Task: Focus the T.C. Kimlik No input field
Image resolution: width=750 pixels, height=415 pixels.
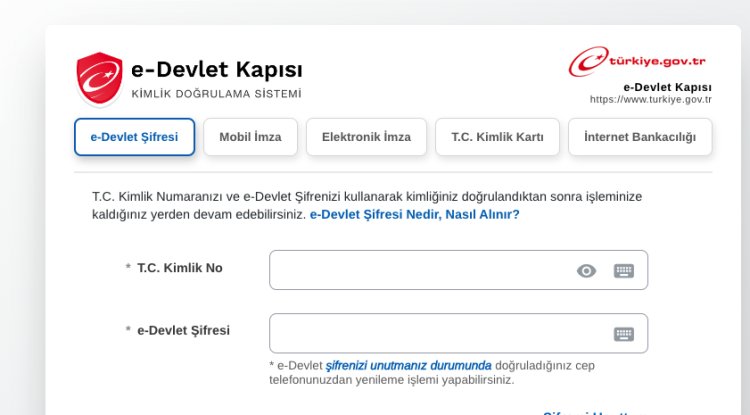Action: (x=458, y=270)
